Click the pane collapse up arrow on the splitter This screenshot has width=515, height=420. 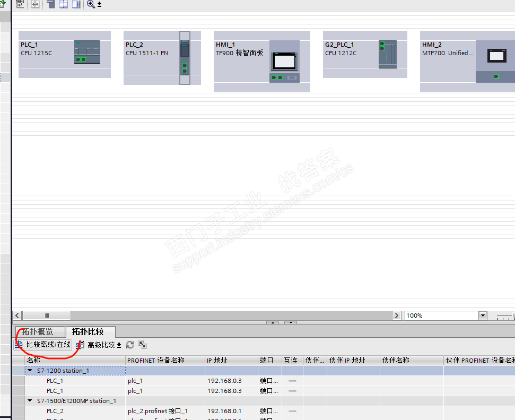[273, 323]
